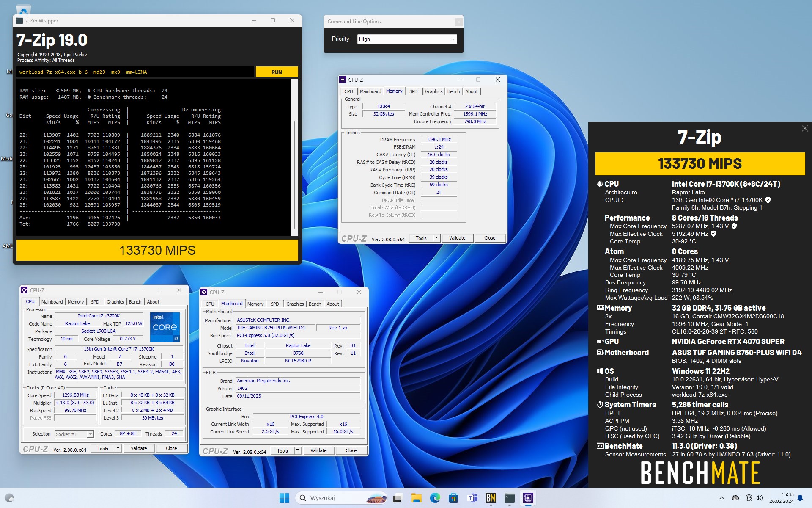Click the Memory module icon in BenchMate panel
The width and height of the screenshot is (812, 508).
pyautogui.click(x=600, y=308)
